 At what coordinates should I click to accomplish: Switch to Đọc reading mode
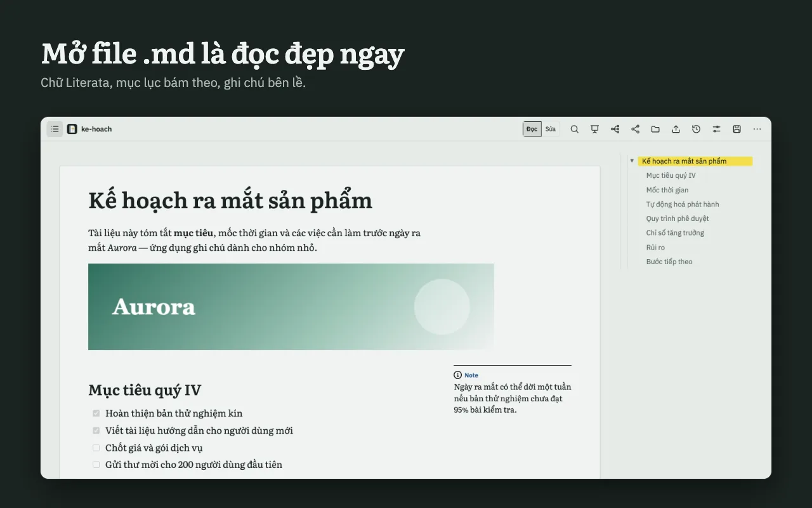(532, 129)
